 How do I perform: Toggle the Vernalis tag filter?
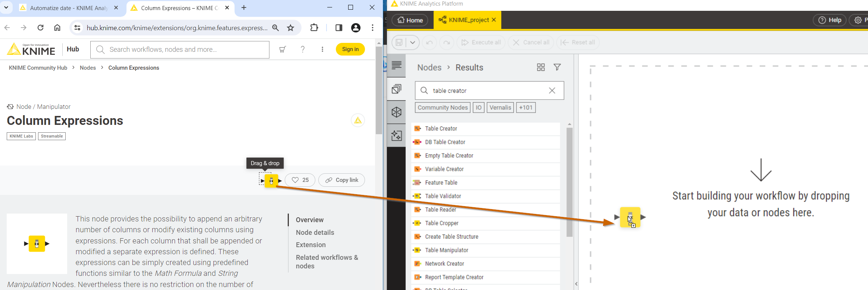(x=500, y=107)
